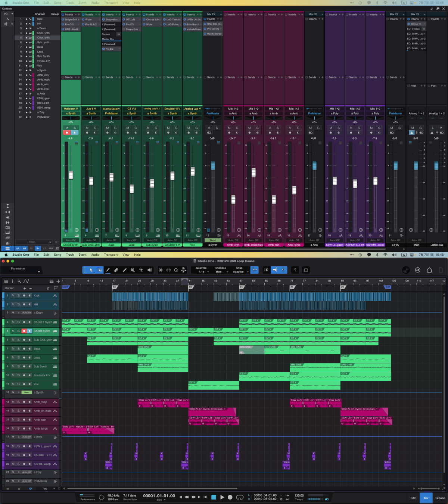Adjust the Amb_vinyl channel fader
448x504 pixels.
tap(233, 199)
